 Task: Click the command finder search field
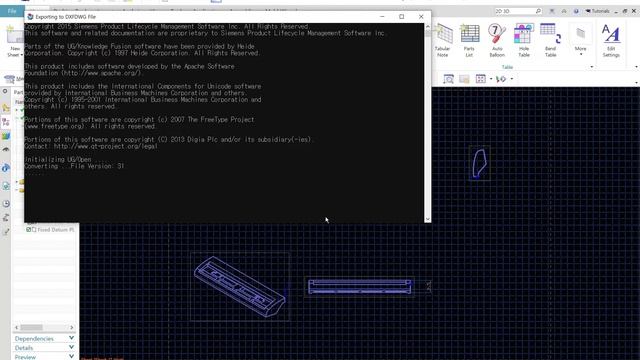pos(518,11)
